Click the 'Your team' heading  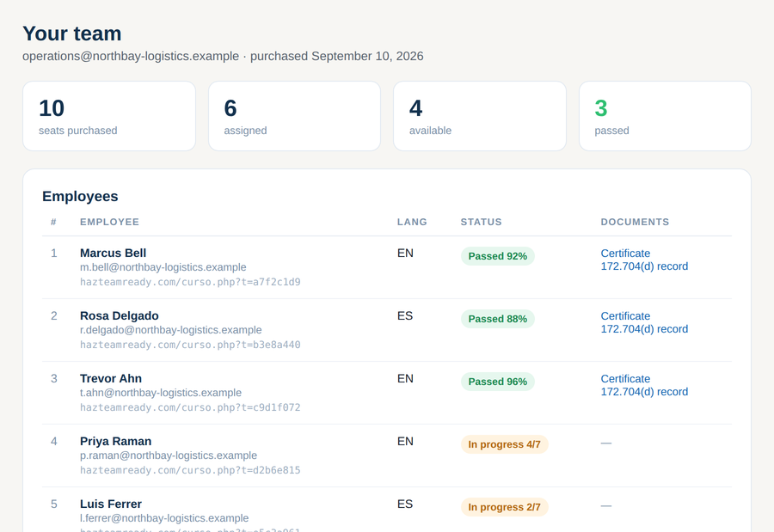click(x=72, y=34)
